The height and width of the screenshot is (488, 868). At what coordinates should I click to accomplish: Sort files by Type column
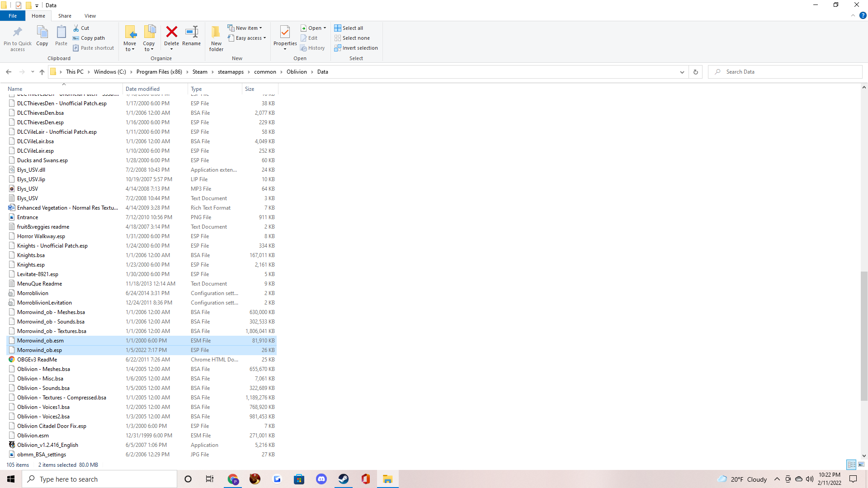click(x=215, y=89)
